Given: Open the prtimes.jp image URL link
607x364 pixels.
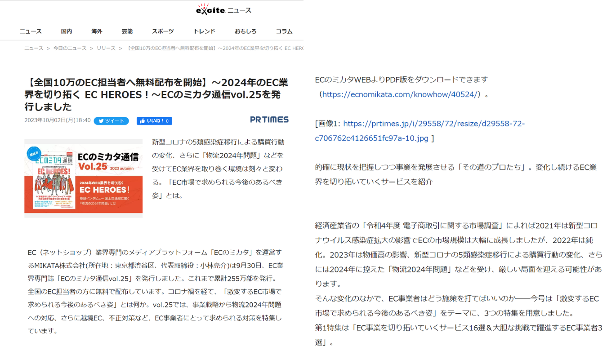Looking at the screenshot, I should pyautogui.click(x=420, y=131).
